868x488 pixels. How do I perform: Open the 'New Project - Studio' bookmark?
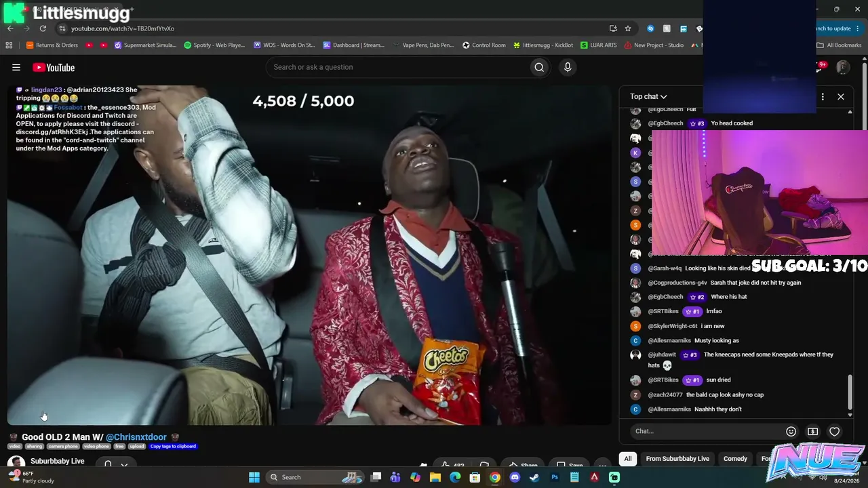pyautogui.click(x=654, y=45)
